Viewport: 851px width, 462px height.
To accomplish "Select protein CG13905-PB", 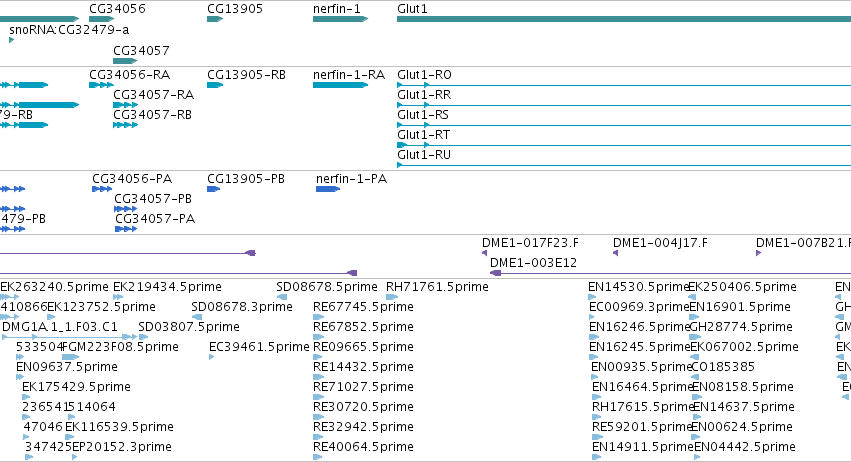I will [x=246, y=179].
